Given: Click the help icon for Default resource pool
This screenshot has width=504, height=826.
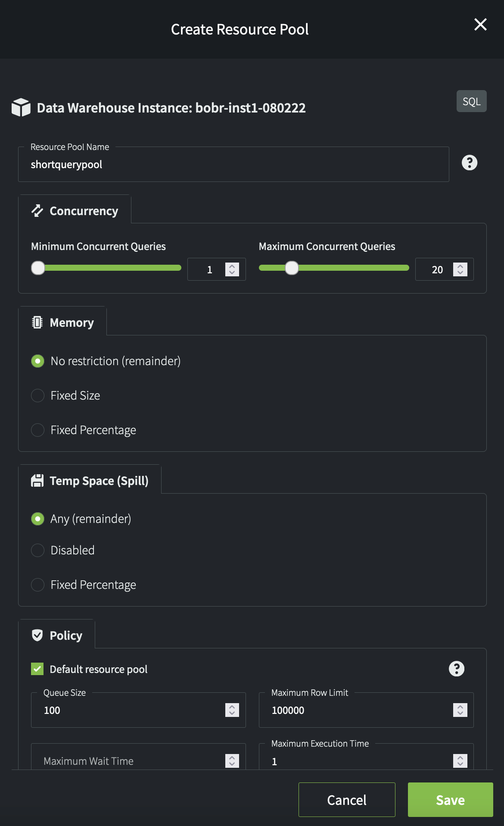Looking at the screenshot, I should [x=456, y=669].
